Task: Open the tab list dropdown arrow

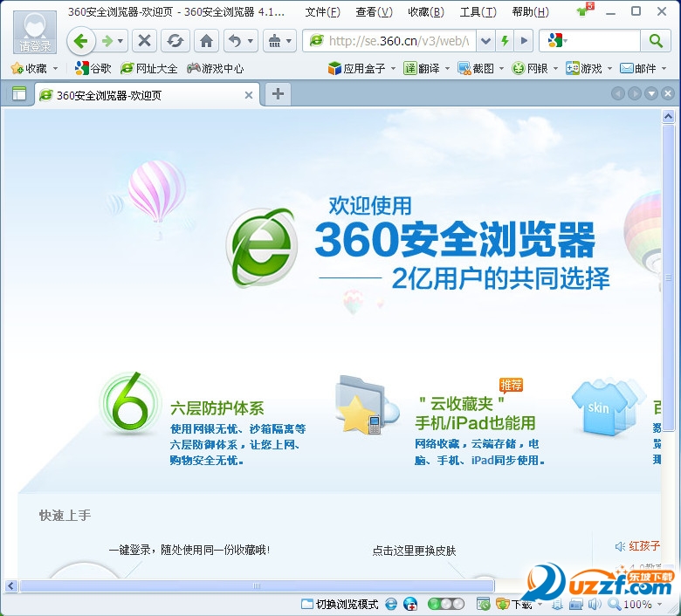Action: coord(651,93)
